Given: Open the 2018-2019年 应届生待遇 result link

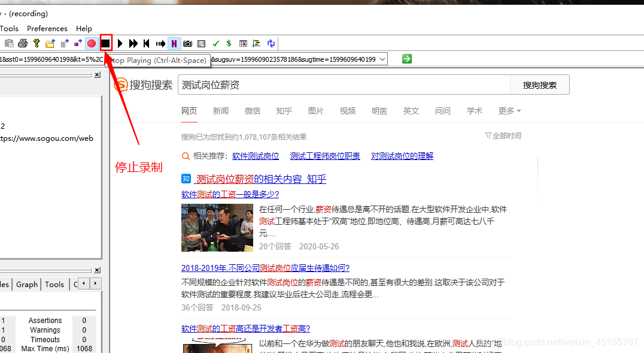Looking at the screenshot, I should [265, 268].
